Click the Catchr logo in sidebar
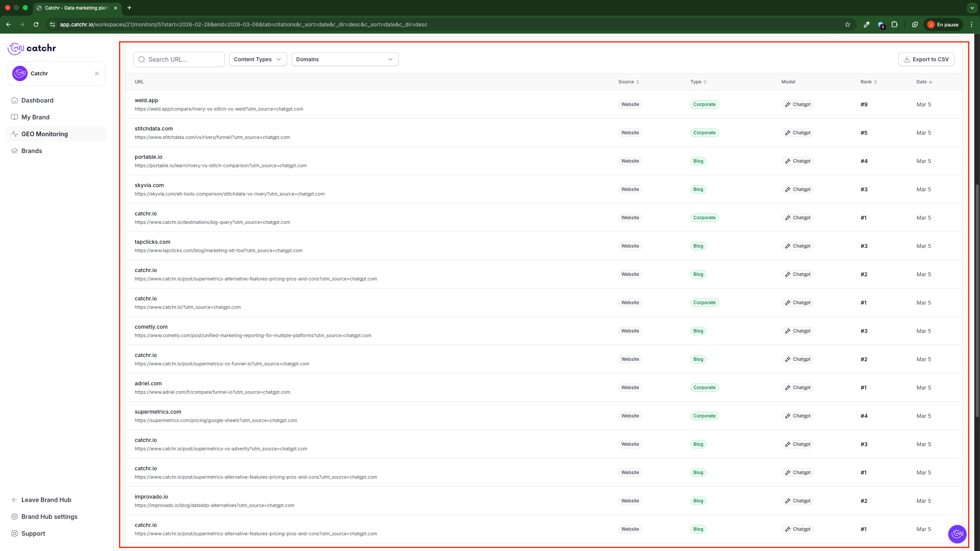 click(x=32, y=48)
